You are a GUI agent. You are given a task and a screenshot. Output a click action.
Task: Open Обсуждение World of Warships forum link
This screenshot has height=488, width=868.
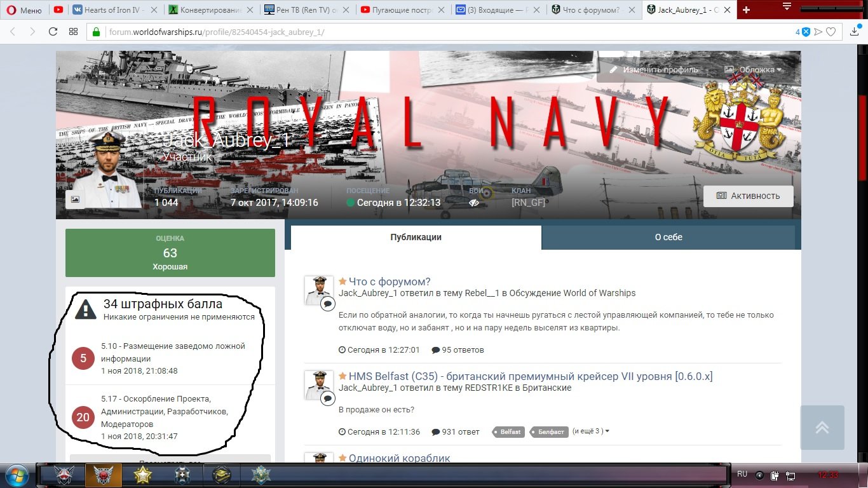pos(574,293)
